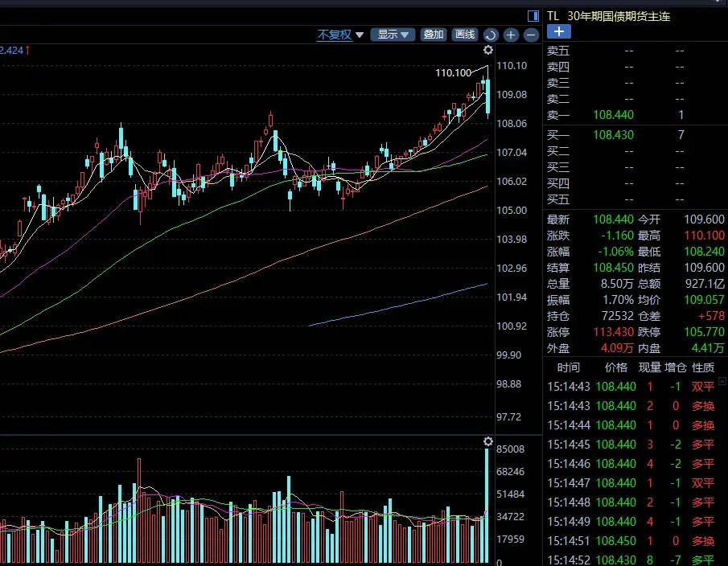Click the 110.100 high price label on chart
Screen dimensions: 728x566
pos(453,73)
